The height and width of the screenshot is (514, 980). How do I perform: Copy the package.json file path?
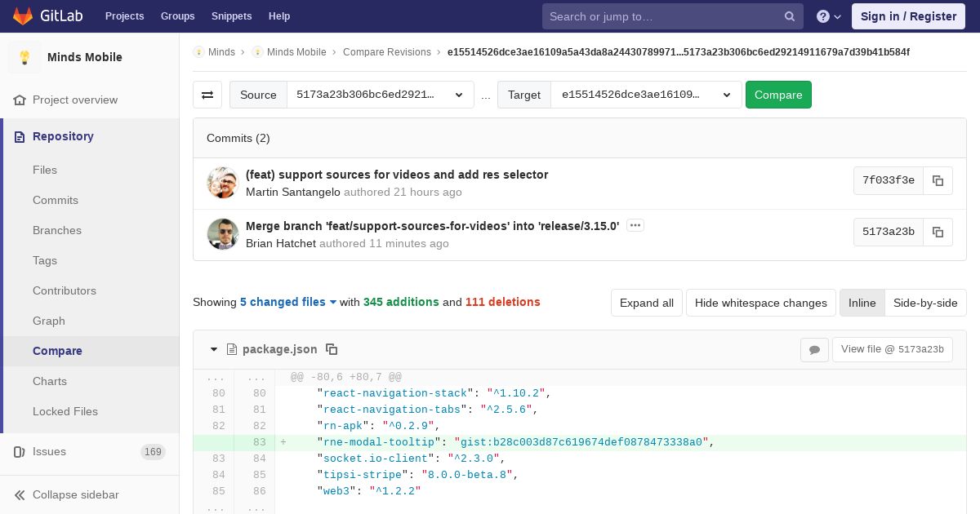click(x=332, y=349)
